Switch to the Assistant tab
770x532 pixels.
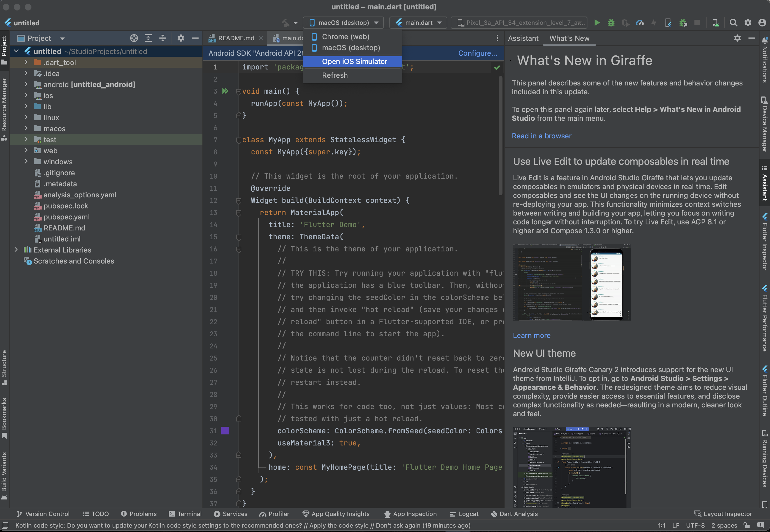[x=523, y=38]
